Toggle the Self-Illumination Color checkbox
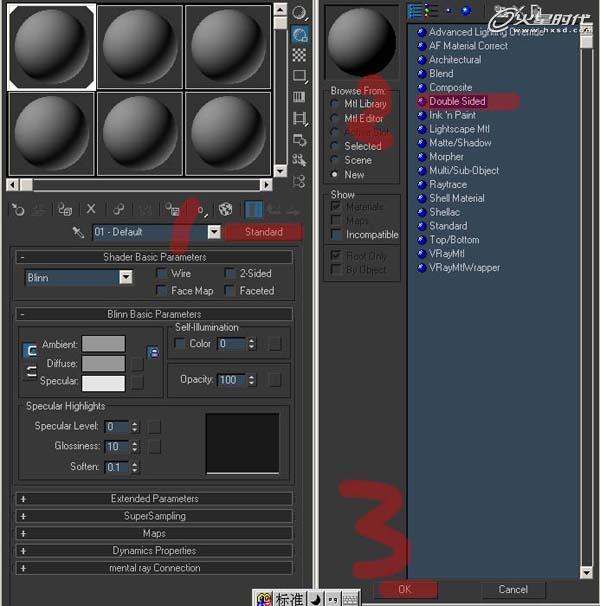 pyautogui.click(x=180, y=343)
